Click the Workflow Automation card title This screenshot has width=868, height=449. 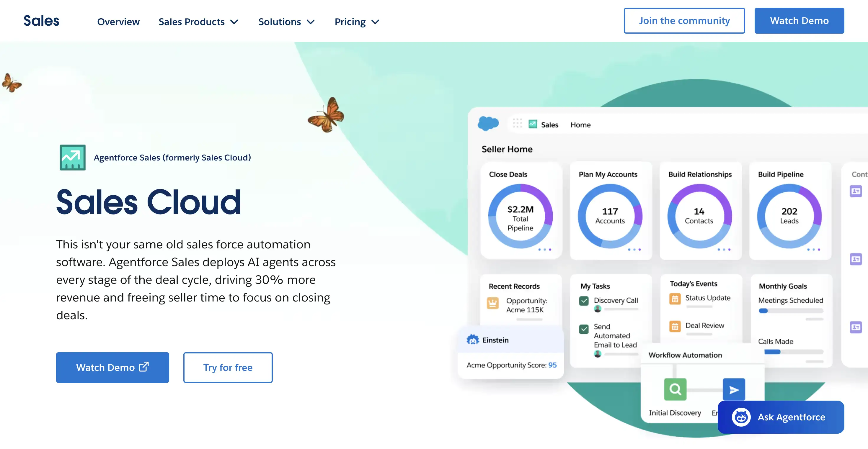point(685,355)
